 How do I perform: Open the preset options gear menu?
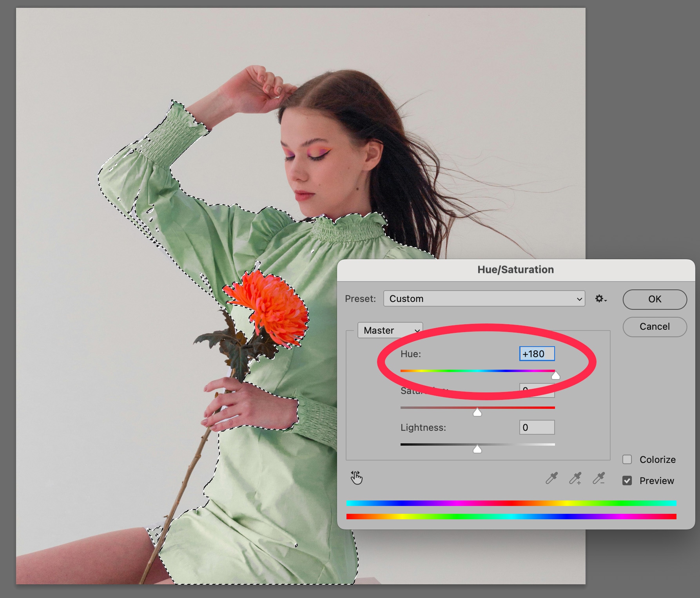600,299
